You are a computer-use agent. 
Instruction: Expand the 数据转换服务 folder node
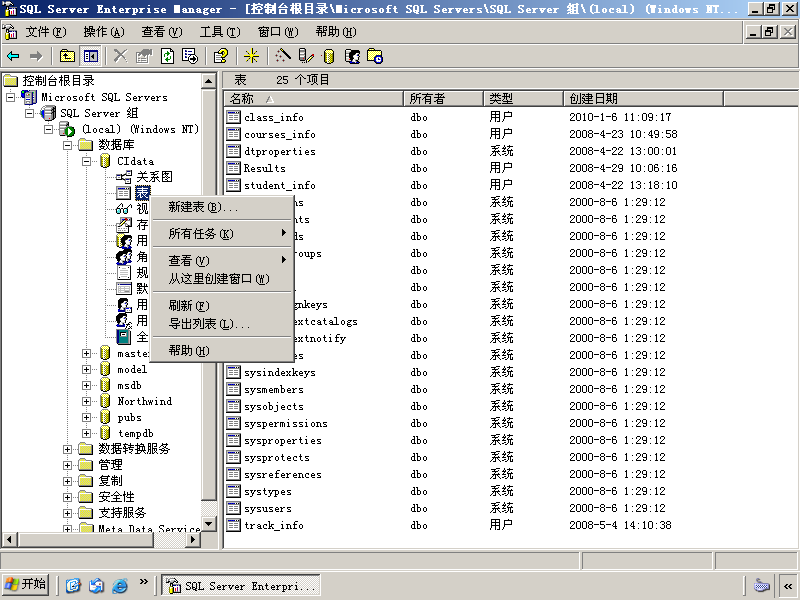(67, 449)
